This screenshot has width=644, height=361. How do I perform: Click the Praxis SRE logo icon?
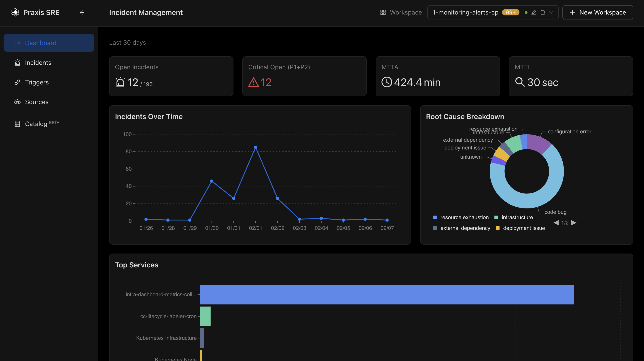click(15, 12)
